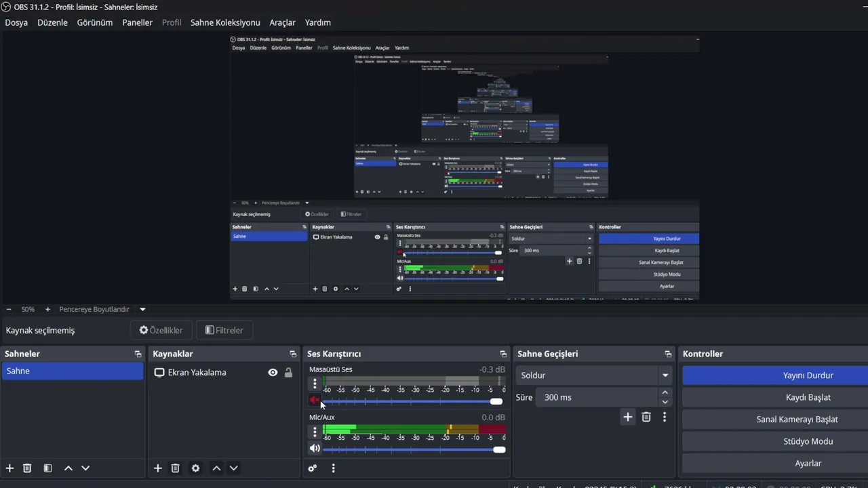
Task: Zoom in the preview with plus icon
Action: pos(47,309)
